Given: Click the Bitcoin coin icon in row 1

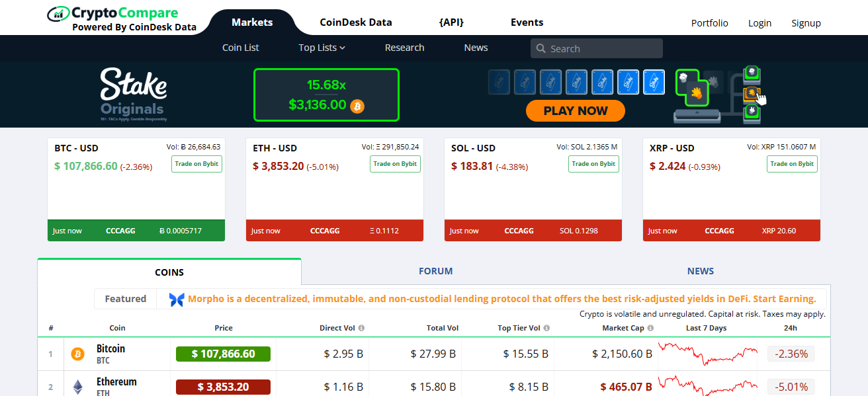Looking at the screenshot, I should pyautogui.click(x=78, y=354).
